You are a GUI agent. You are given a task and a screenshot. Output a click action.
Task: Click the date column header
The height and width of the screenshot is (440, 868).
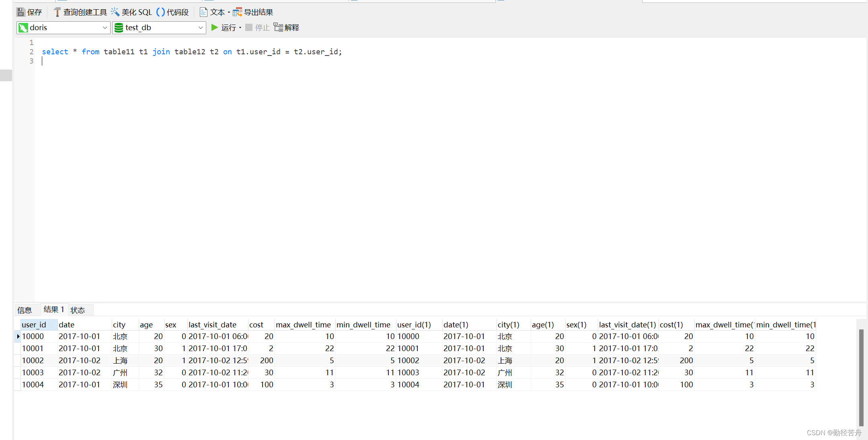84,325
